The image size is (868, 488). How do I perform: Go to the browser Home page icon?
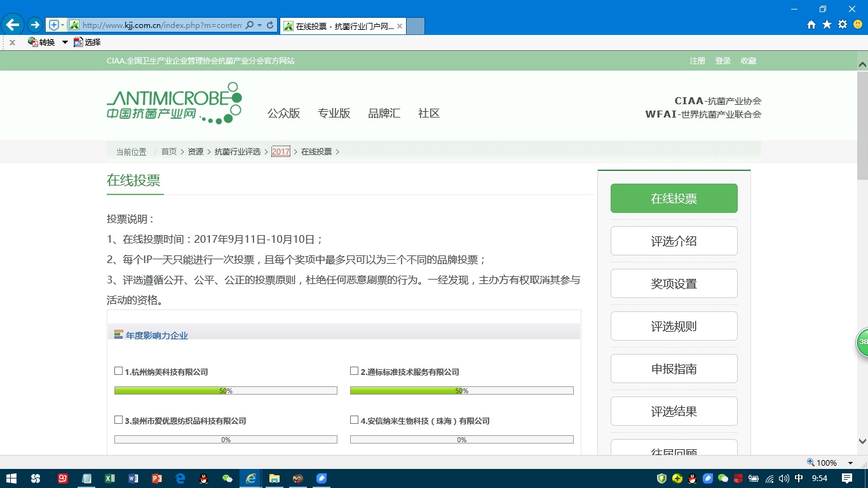811,25
